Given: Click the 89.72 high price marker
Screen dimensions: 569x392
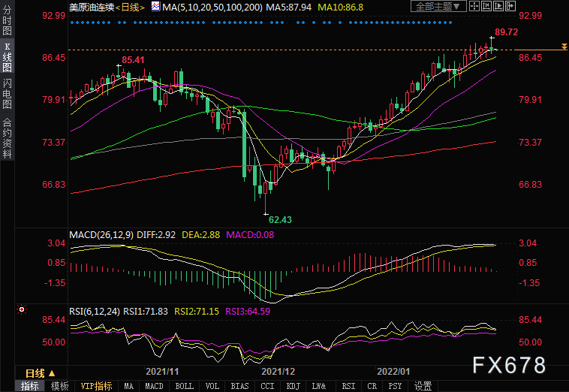Looking at the screenshot, I should (503, 32).
